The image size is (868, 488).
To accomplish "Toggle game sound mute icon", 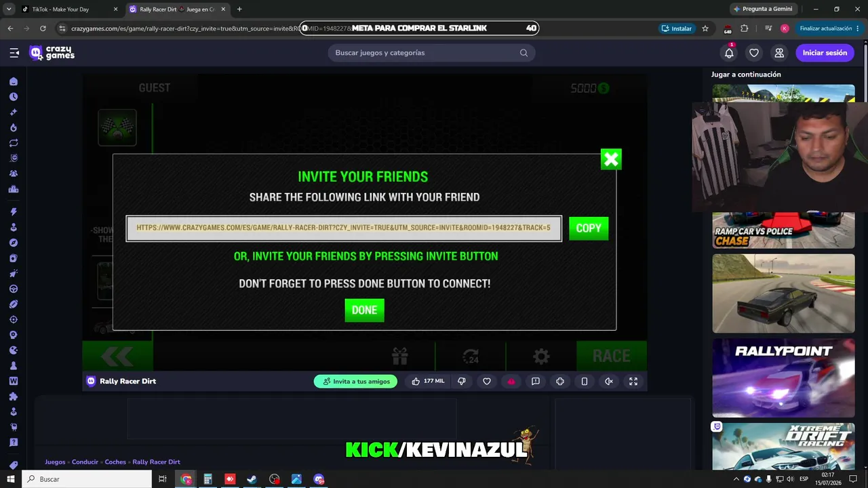I will tap(609, 382).
